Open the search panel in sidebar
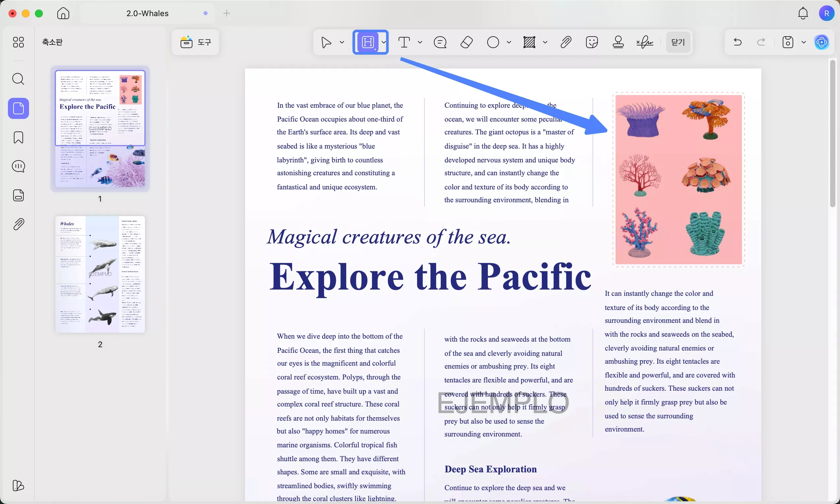This screenshot has width=840, height=504. [18, 79]
